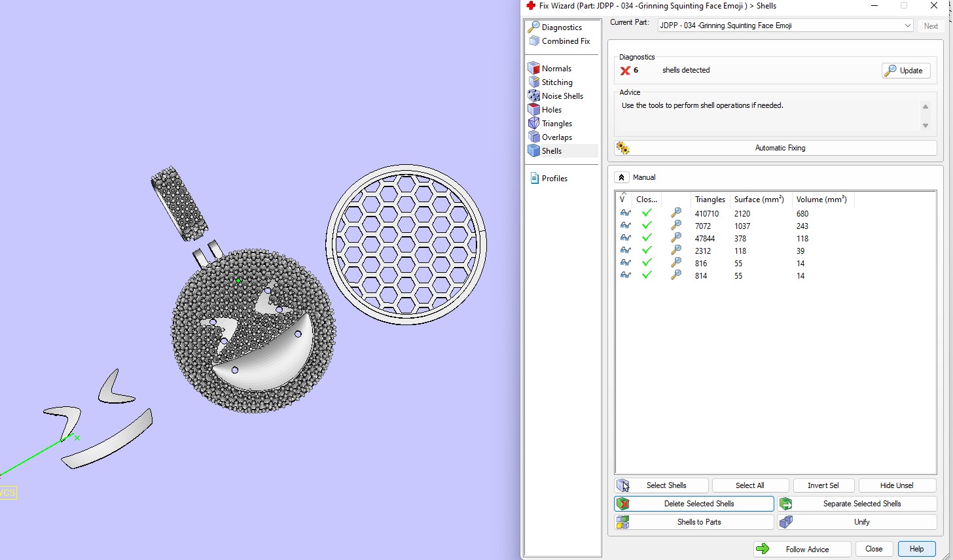953x560 pixels.
Task: Zoom to the 814-triangle shell using its magnifier
Action: pyautogui.click(x=676, y=275)
